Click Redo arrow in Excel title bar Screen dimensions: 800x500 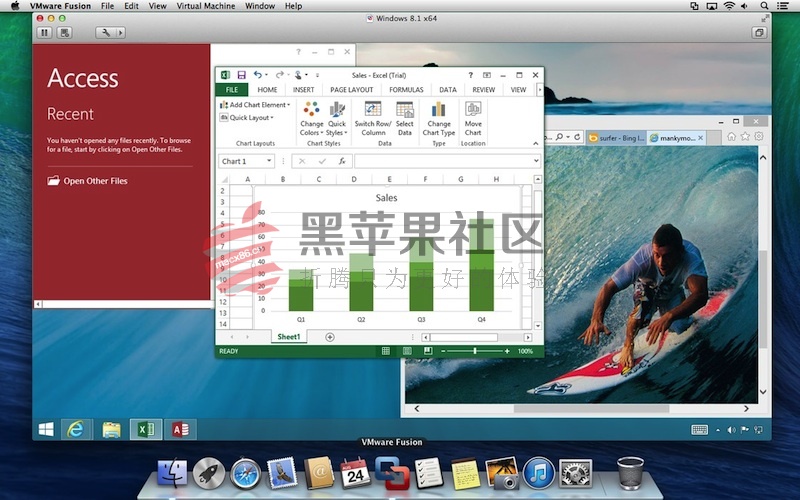[x=279, y=74]
